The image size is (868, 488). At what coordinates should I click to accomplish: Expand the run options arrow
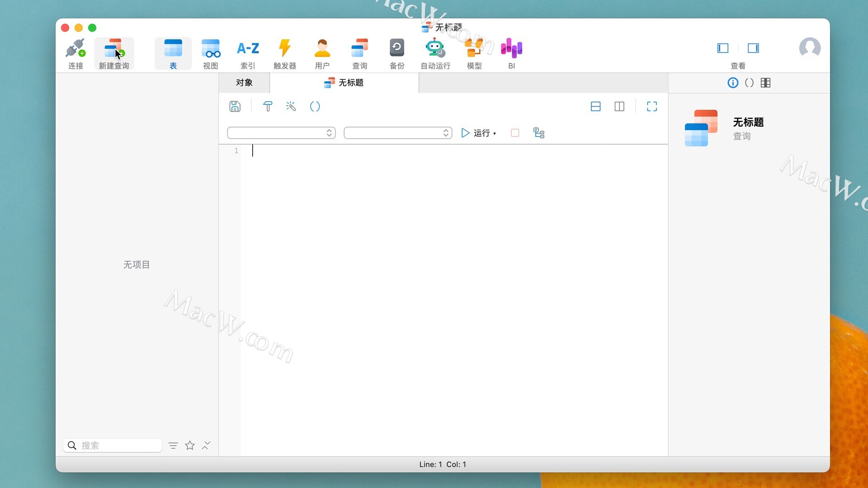tap(495, 134)
